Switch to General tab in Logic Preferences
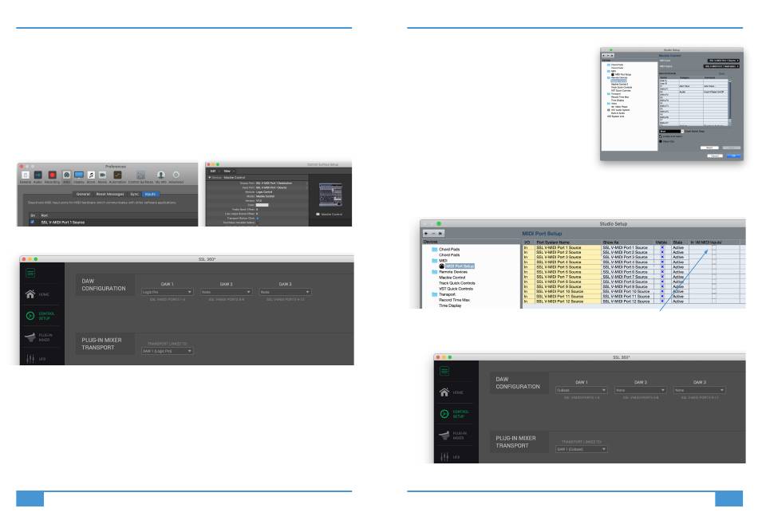 point(83,195)
